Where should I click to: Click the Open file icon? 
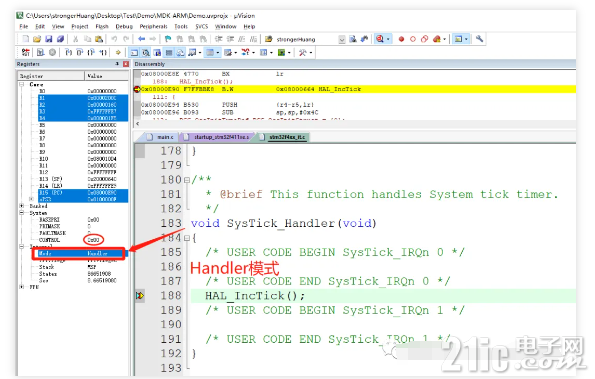[x=37, y=39]
